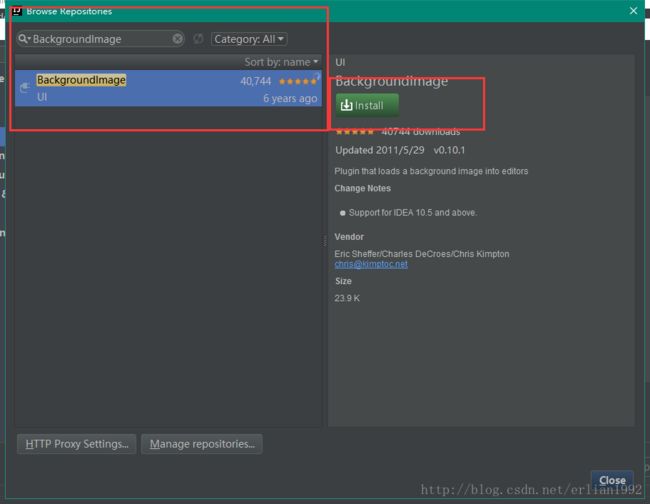The image size is (650, 504).
Task: Click the star rating in result row
Action: coord(298,82)
